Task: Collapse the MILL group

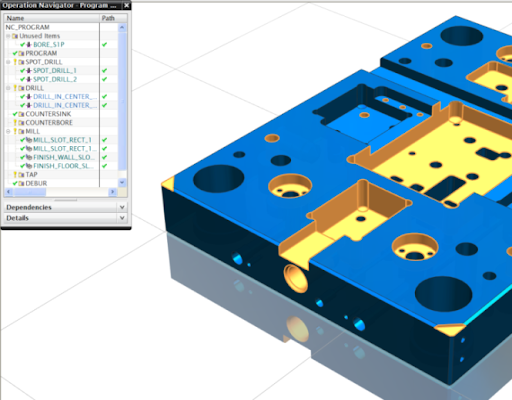Action: coord(8,131)
